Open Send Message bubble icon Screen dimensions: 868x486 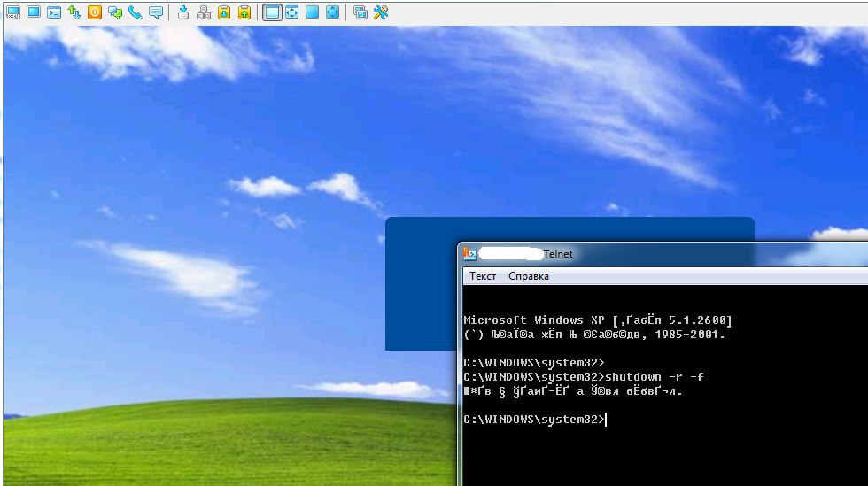[156, 12]
